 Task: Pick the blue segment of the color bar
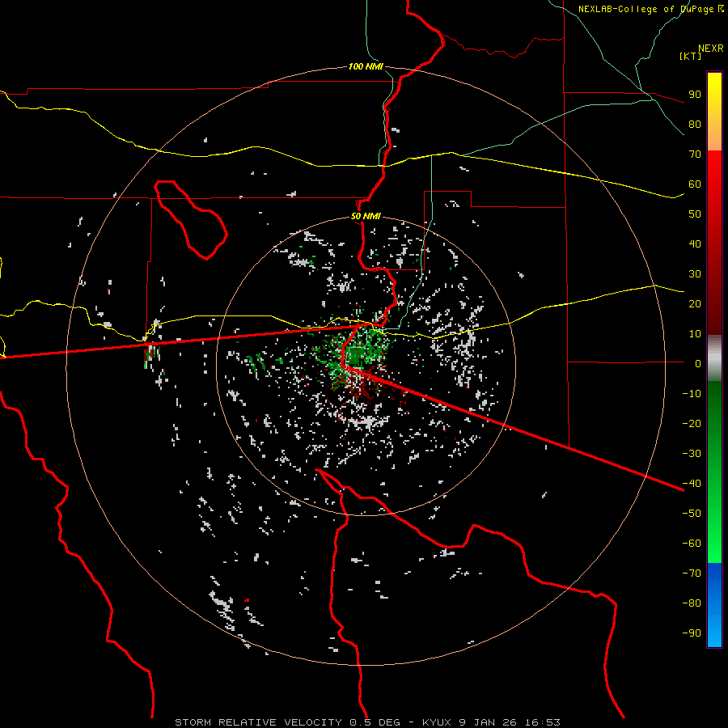[x=714, y=605]
